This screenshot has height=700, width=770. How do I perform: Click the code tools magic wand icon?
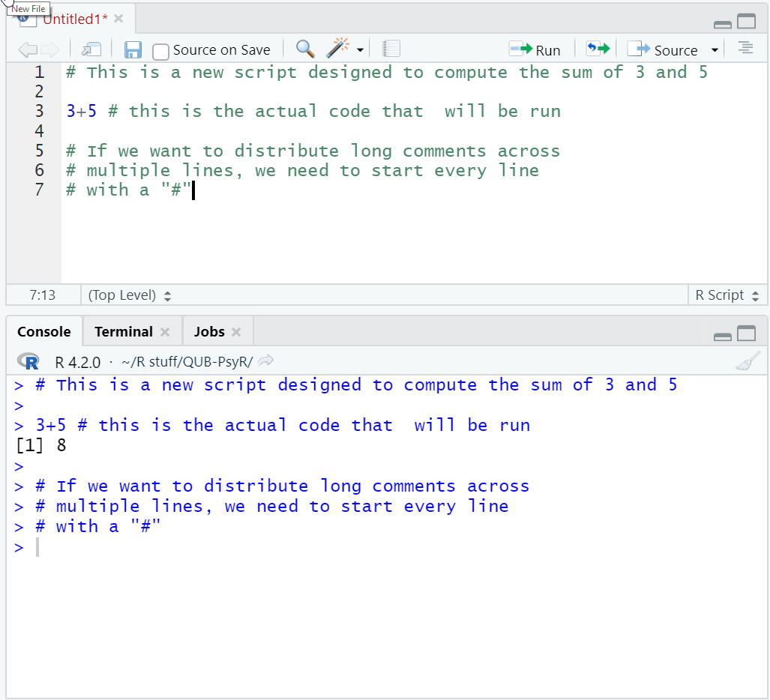click(338, 48)
